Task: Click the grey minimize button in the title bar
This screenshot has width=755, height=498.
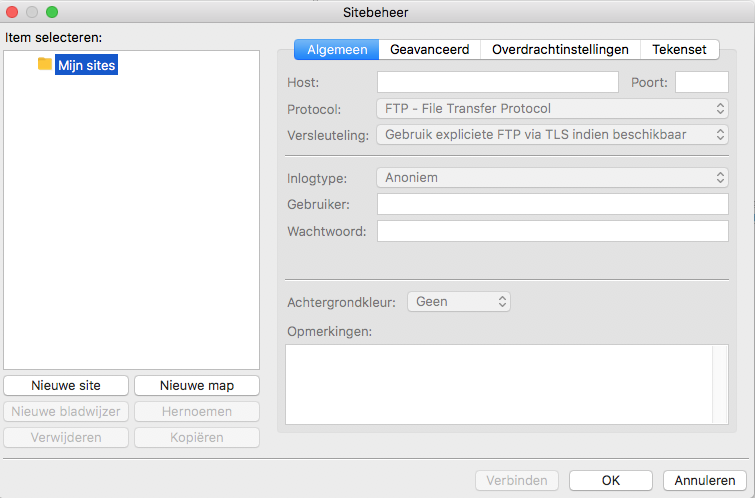Action: click(x=32, y=12)
